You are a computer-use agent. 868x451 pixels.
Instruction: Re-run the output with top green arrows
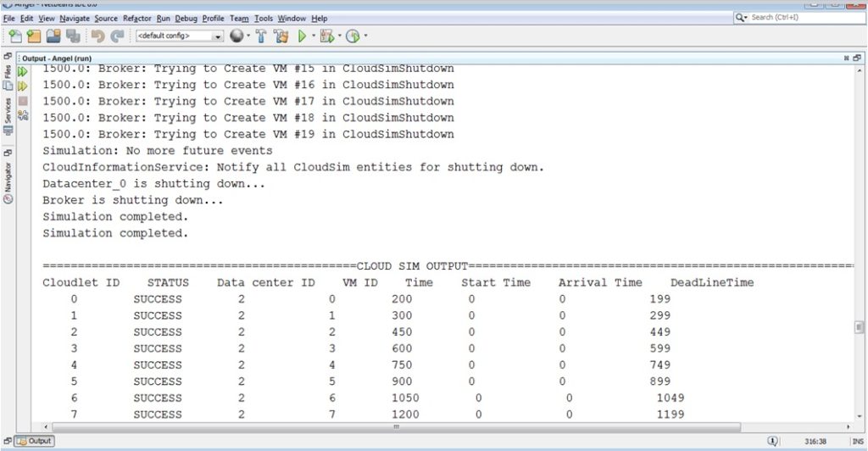point(23,71)
